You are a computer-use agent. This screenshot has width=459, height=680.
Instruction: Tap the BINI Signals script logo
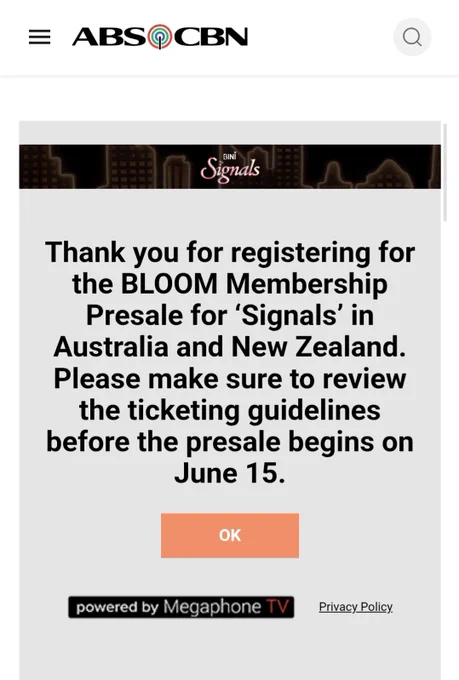coord(230,168)
